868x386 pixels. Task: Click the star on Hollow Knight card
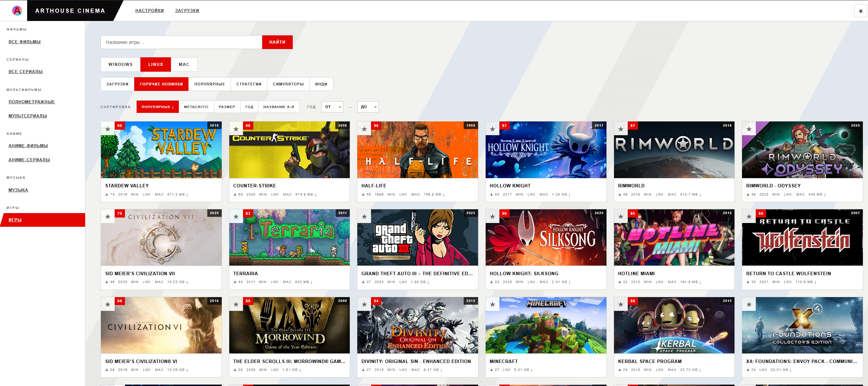point(493,129)
